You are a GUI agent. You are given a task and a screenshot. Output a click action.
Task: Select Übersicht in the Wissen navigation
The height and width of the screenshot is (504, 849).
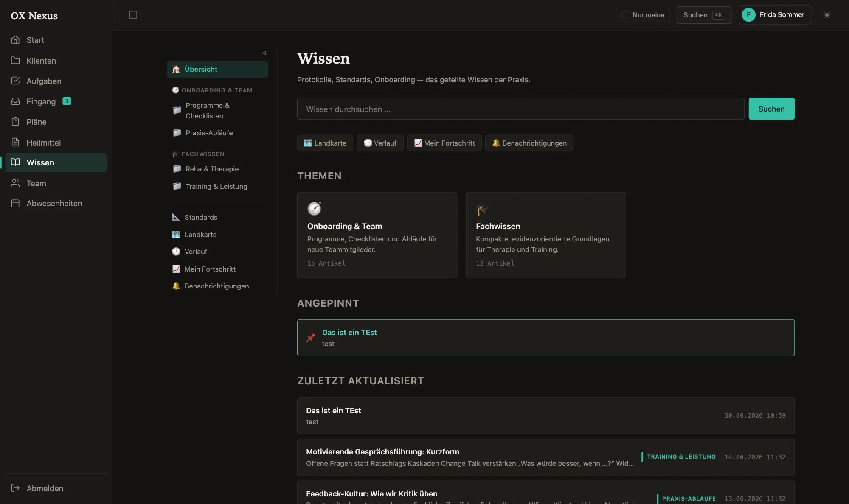pyautogui.click(x=217, y=69)
